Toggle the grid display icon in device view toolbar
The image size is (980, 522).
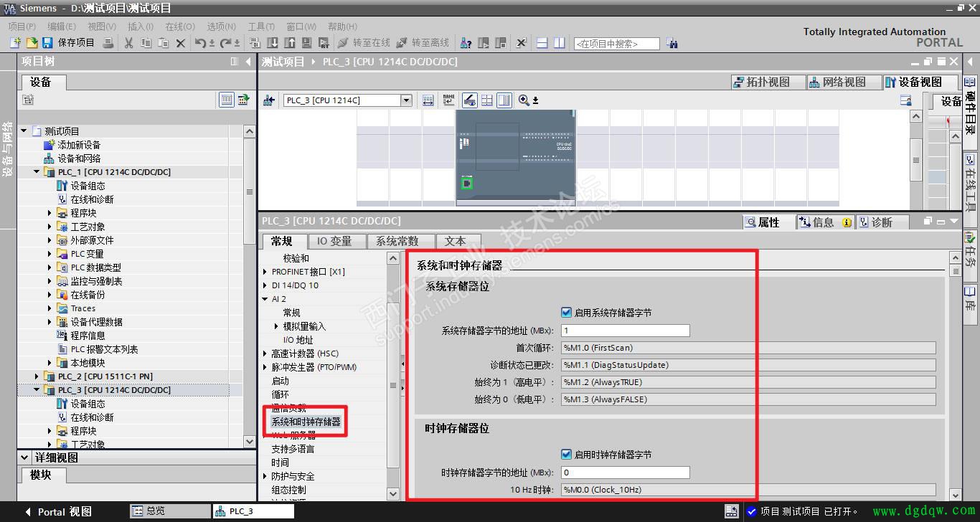coord(486,100)
